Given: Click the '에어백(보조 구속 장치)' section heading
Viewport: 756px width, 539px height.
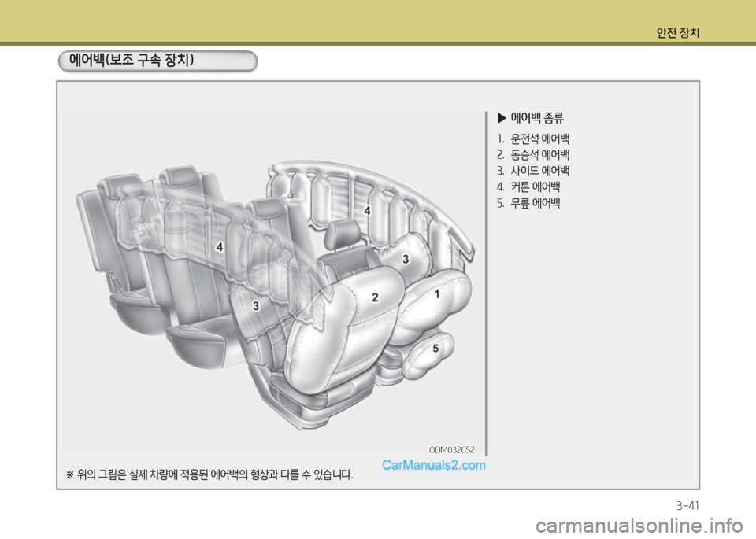Looking at the screenshot, I should click(x=132, y=61).
